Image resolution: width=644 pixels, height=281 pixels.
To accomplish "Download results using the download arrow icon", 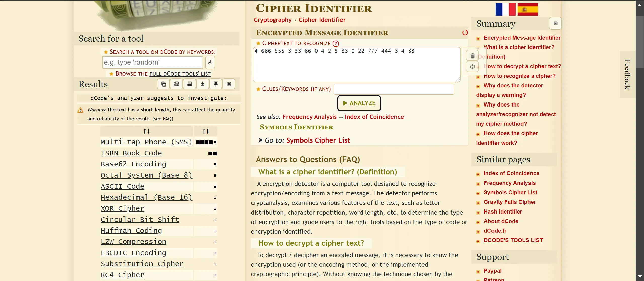I will pos(203,84).
